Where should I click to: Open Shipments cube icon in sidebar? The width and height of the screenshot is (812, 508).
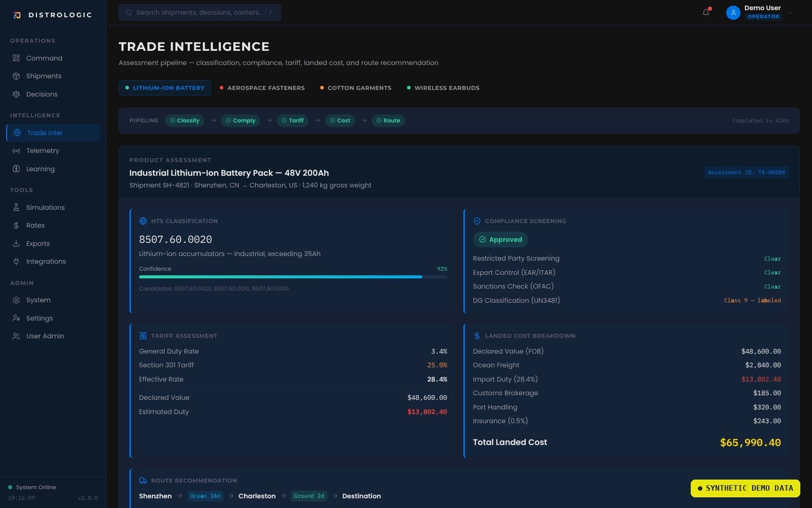click(16, 76)
